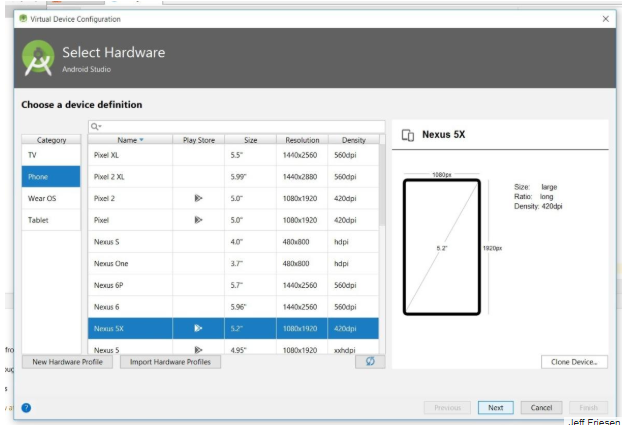Click the Category column header

tap(51, 140)
